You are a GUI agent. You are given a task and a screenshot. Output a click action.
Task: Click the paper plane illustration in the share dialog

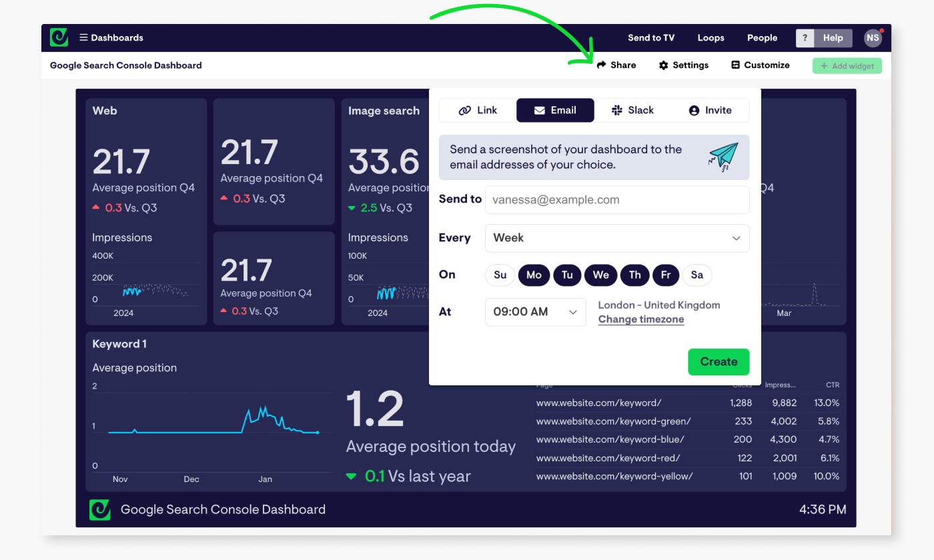725,154
